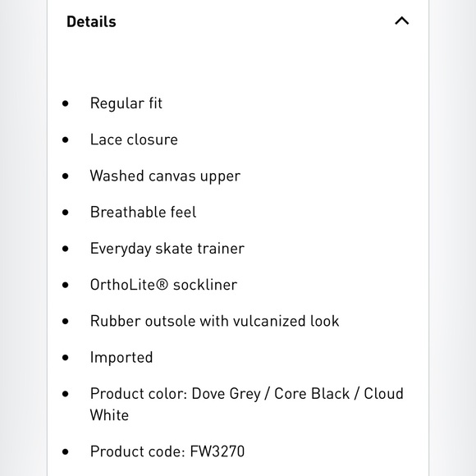Click the OrthoLite® sockliner entry
This screenshot has height=476, width=476.
[x=163, y=285]
